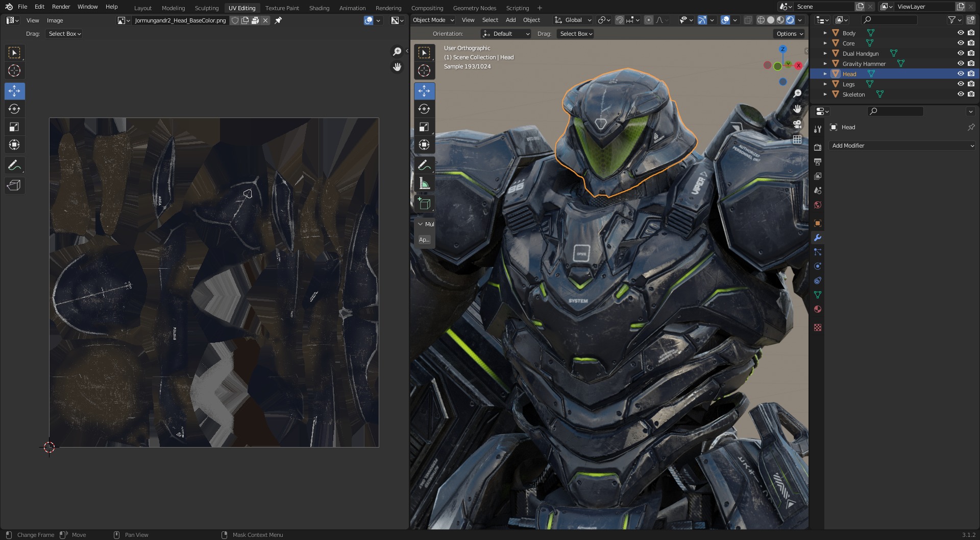The image size is (980, 540).
Task: Switch to the Shading workspace tab
Action: click(319, 8)
